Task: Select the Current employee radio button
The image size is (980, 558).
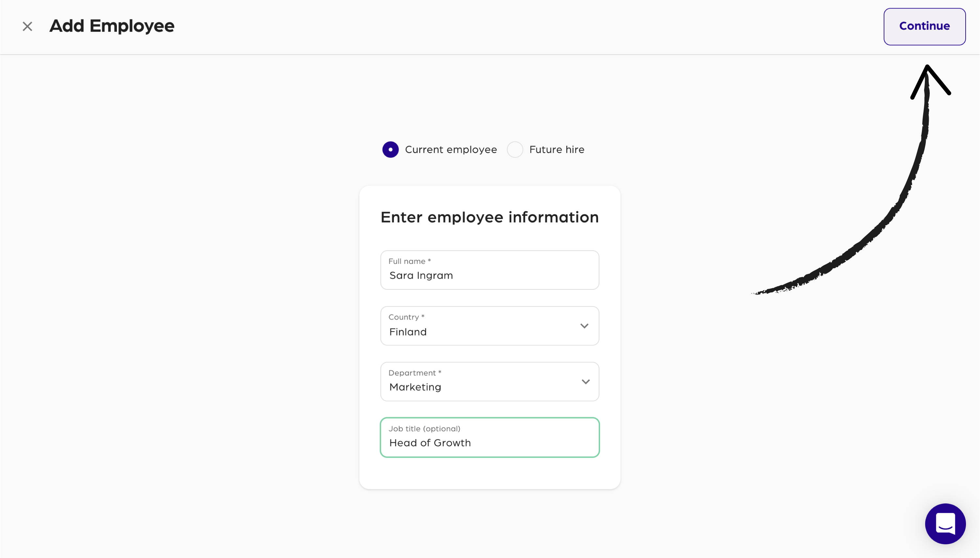Action: tap(390, 150)
